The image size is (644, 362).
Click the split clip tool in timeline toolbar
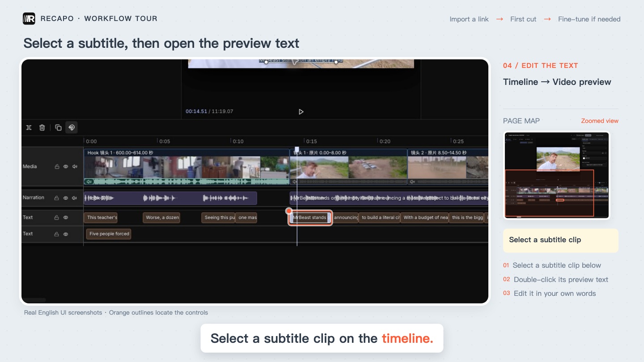point(29,127)
